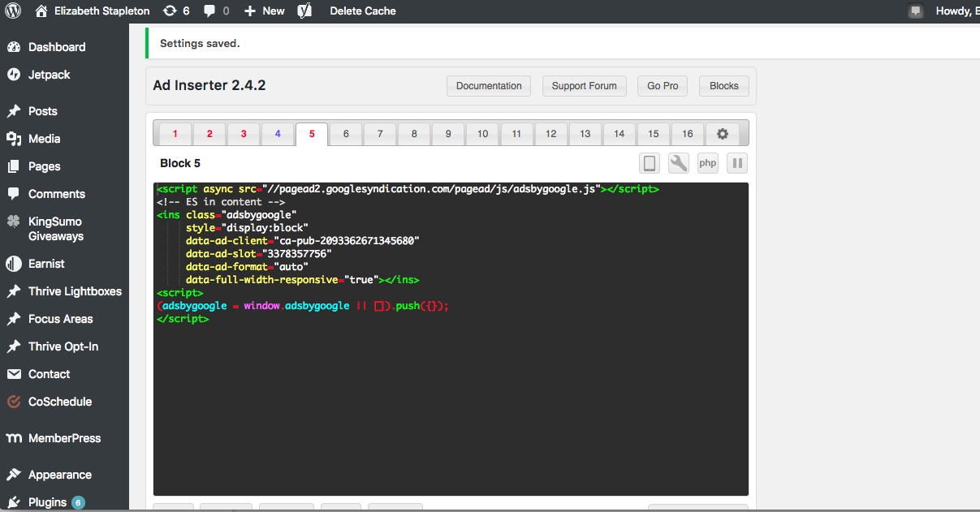
Task: Open the notifications icon beside Howdy
Action: pos(916,11)
